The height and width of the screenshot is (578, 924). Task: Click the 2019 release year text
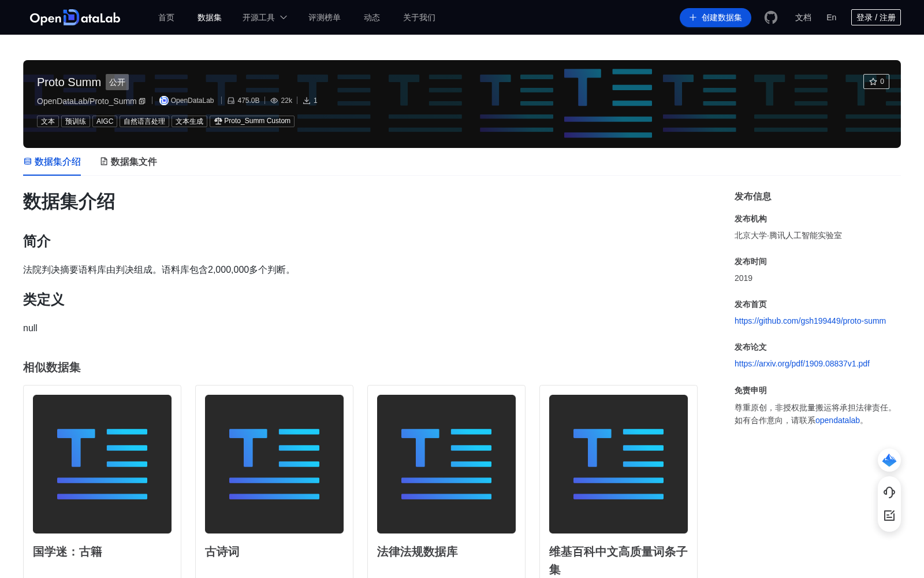click(743, 278)
